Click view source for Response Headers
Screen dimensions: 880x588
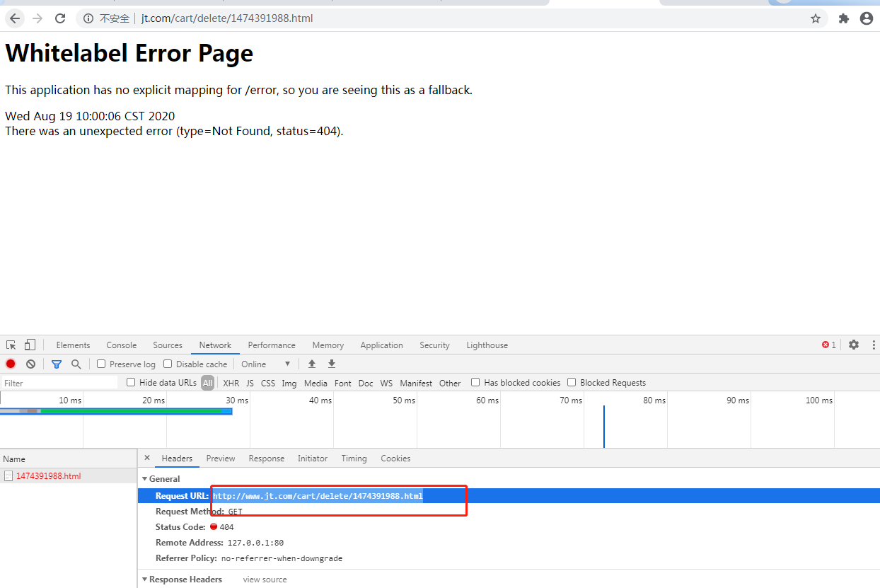point(265,580)
